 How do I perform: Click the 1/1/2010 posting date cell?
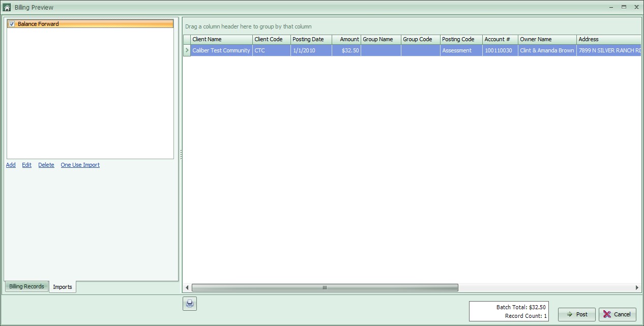click(x=311, y=50)
